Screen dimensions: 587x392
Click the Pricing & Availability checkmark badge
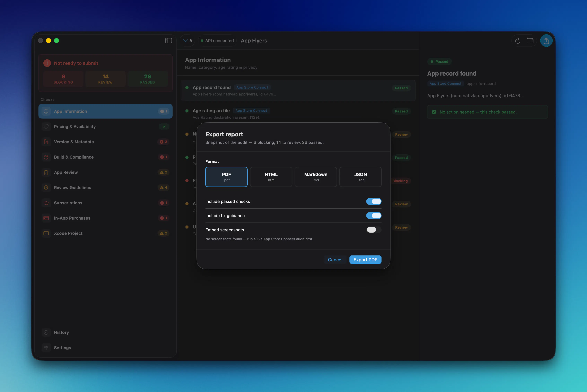click(164, 127)
